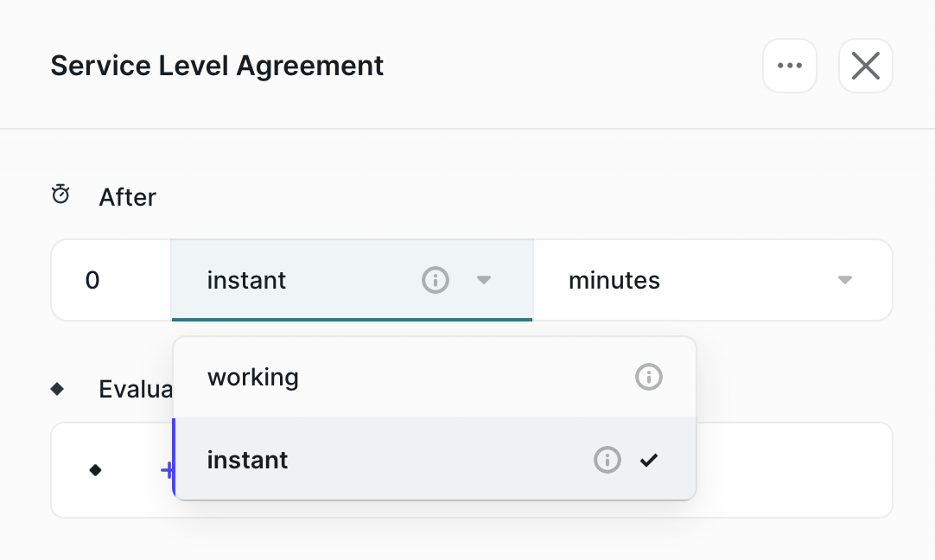
Task: Click the partially hidden Evaluate label
Action: 136,389
